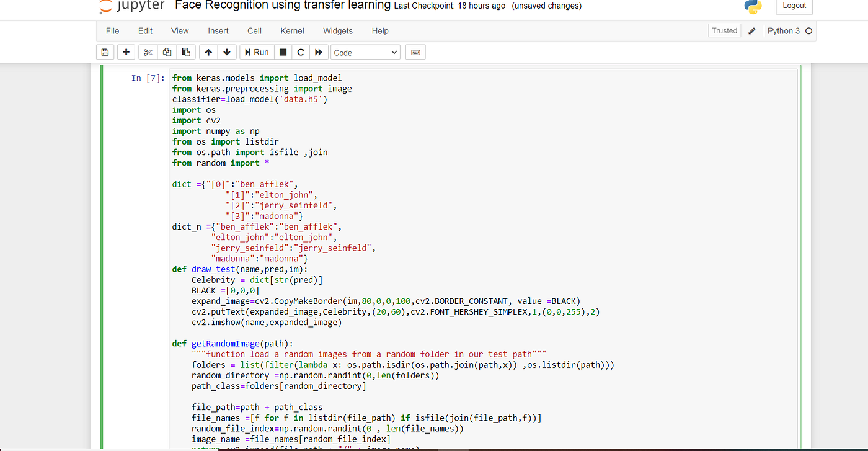The height and width of the screenshot is (451, 868).
Task: Click the 'path_class=folders[random_directory]' line
Action: pos(279,386)
